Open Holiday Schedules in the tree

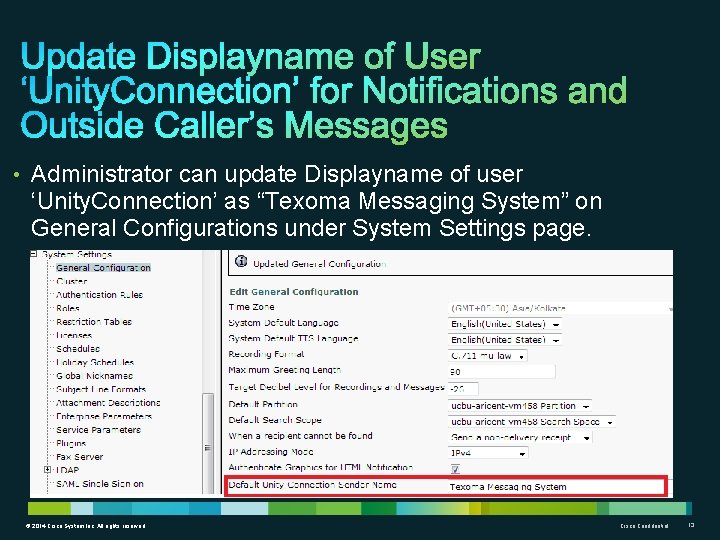[95, 362]
